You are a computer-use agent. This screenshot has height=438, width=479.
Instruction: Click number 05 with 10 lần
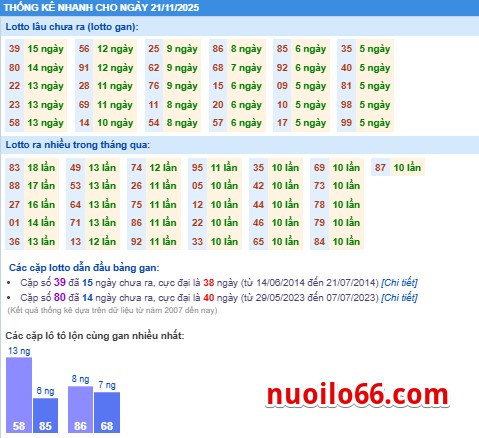tap(197, 186)
